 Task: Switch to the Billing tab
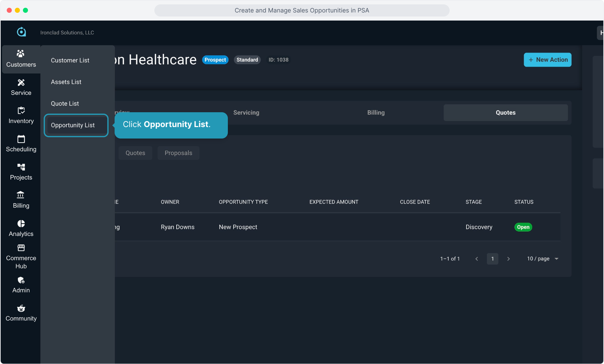376,113
